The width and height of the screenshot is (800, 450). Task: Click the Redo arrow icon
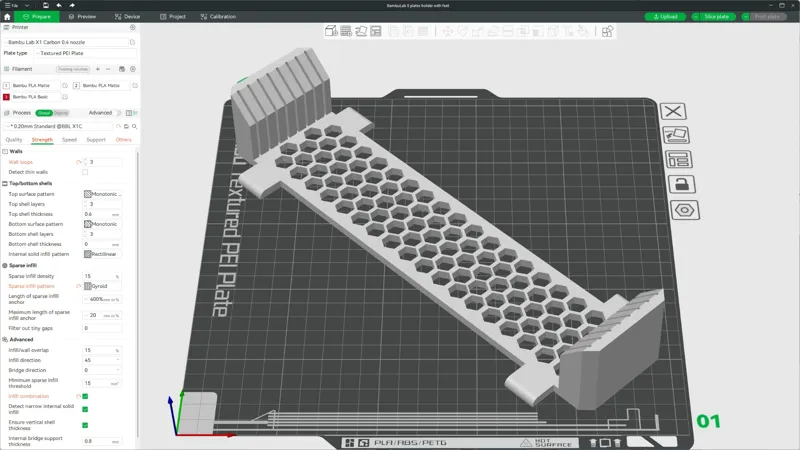(x=72, y=5)
